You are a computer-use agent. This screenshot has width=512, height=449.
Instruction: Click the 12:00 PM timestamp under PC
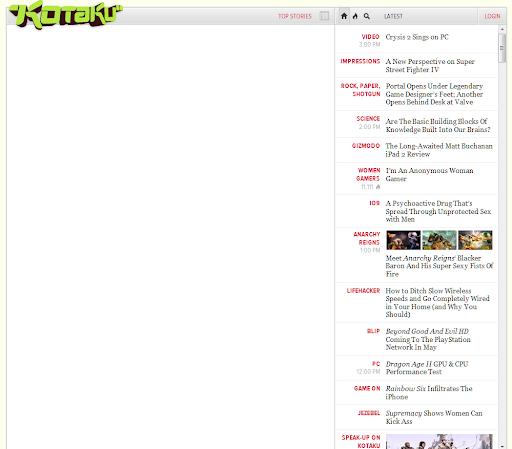pyautogui.click(x=368, y=372)
